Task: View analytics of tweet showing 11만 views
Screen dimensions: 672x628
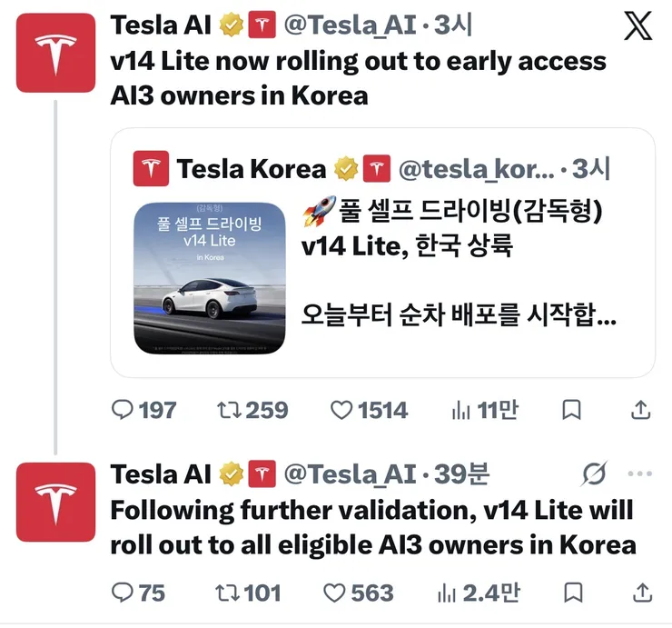Action: pyautogui.click(x=485, y=410)
